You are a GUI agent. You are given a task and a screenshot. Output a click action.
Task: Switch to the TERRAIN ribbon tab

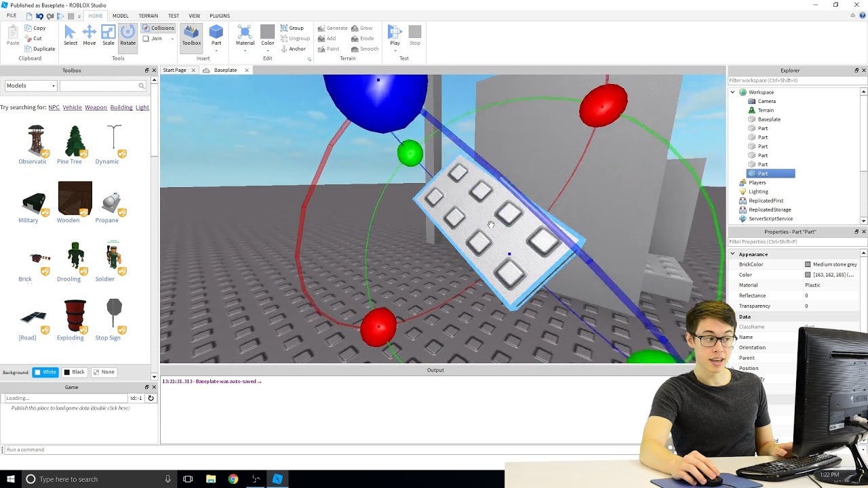click(148, 16)
